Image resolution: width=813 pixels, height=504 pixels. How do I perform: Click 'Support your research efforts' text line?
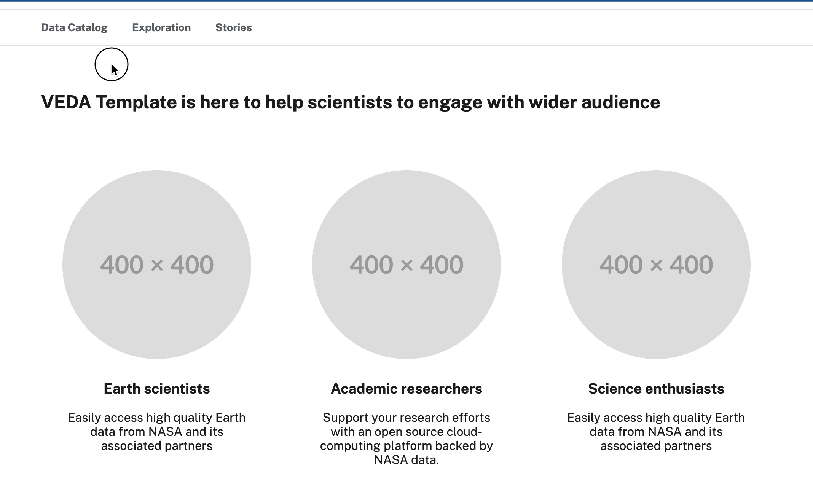(406, 418)
